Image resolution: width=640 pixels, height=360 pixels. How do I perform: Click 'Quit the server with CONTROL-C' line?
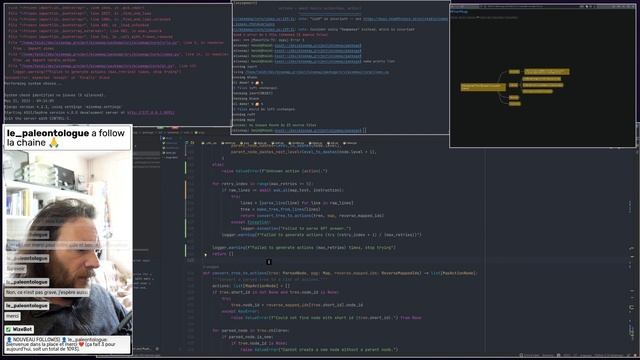tap(37, 118)
